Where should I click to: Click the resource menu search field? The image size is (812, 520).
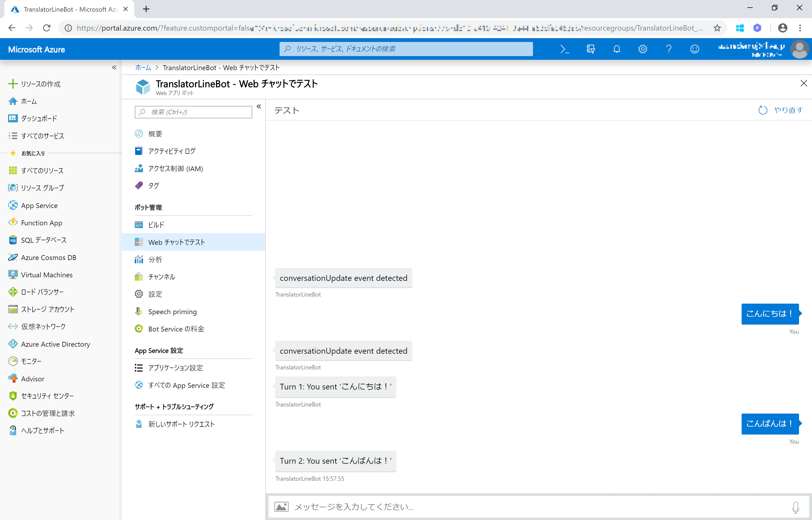193,112
